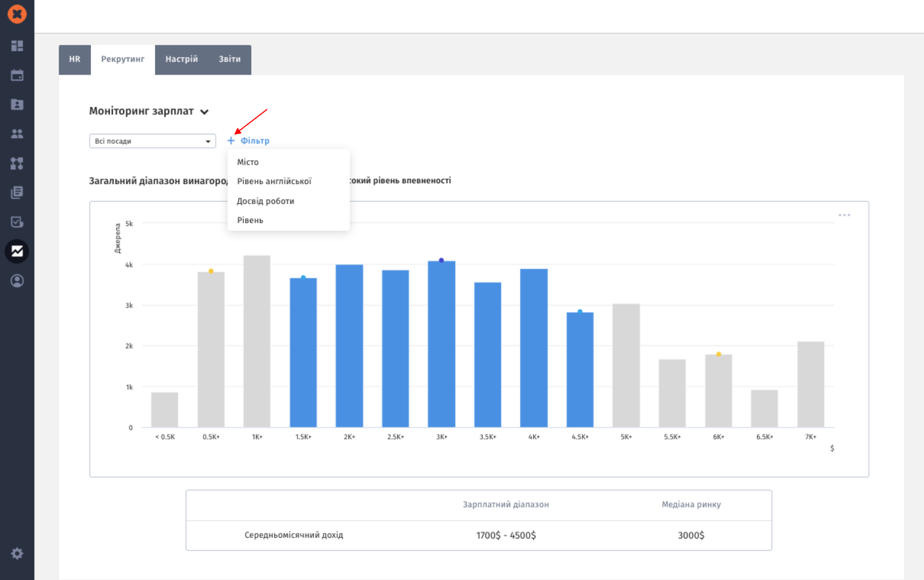Click the employee profile folder sidebar icon

[17, 105]
